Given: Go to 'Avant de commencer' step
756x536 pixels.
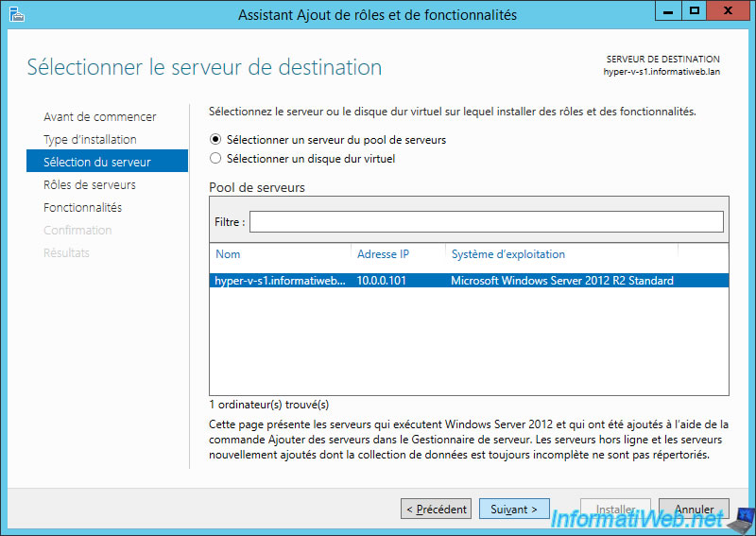Looking at the screenshot, I should pos(100,117).
